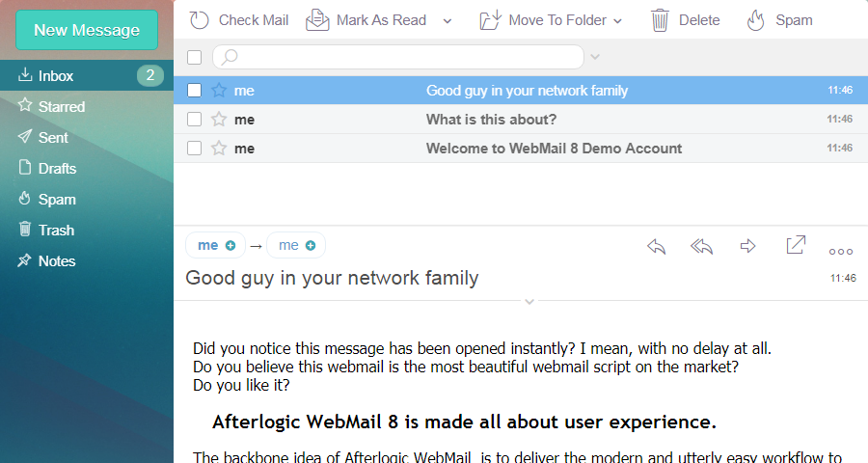Star the 'What is this about?' message
This screenshot has height=463, width=868.
[x=219, y=120]
